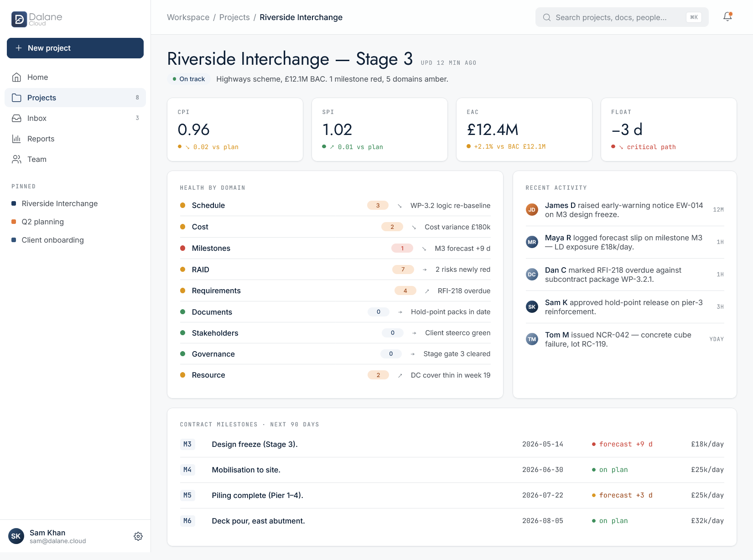Go to Home in sidebar
The width and height of the screenshot is (753, 560).
click(x=75, y=77)
